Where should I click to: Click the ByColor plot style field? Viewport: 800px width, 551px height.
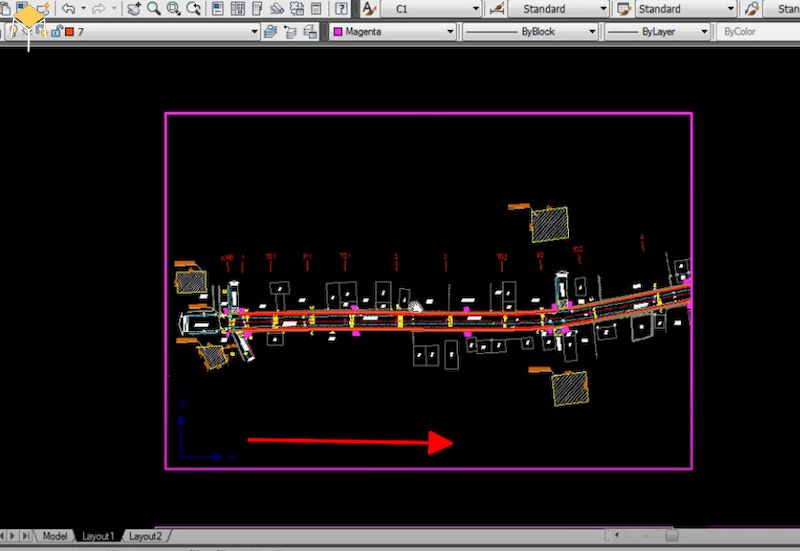pyautogui.click(x=758, y=32)
